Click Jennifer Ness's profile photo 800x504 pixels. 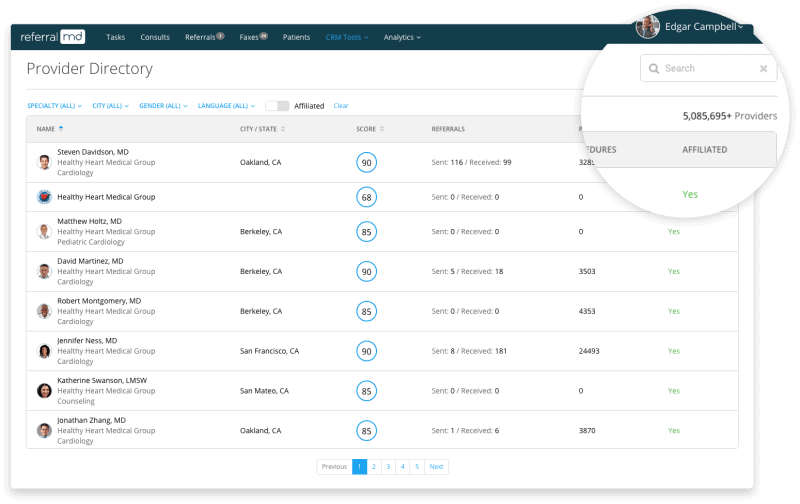pyautogui.click(x=44, y=351)
